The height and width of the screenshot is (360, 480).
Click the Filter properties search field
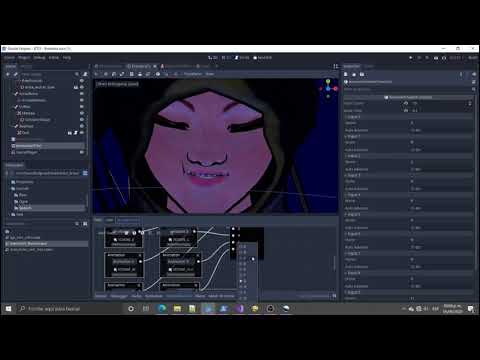pyautogui.click(x=407, y=89)
